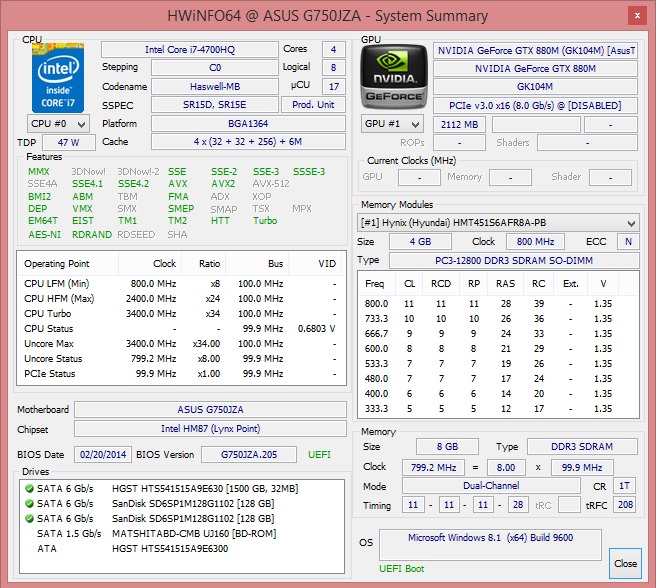Click the Intel HM87 (Lynx Point) chipset field

[x=210, y=429]
